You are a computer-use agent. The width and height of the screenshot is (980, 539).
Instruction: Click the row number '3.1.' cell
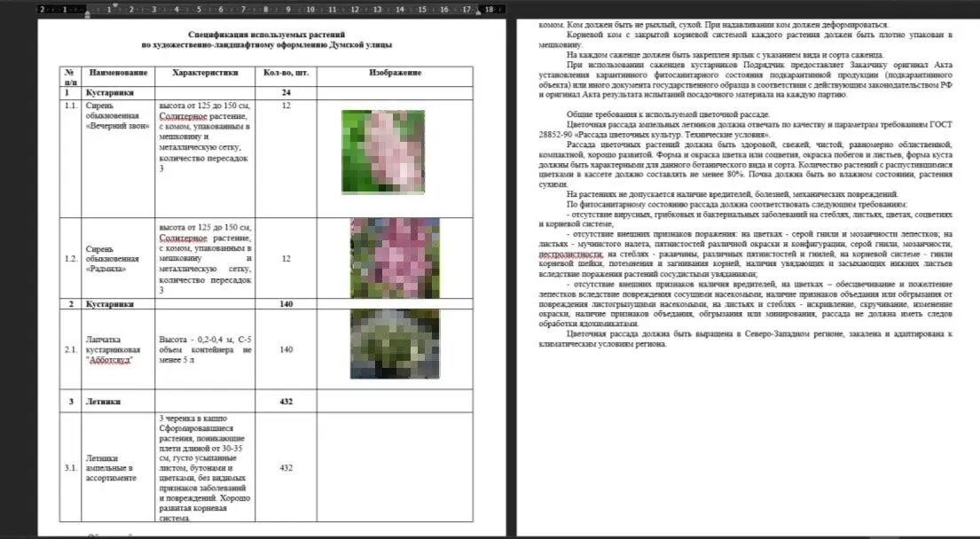pos(71,468)
